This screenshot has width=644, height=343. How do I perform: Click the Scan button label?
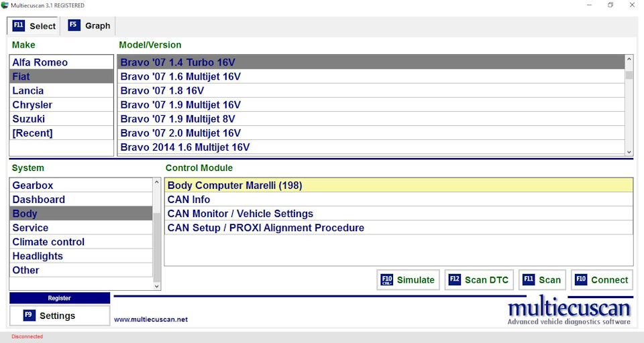[x=549, y=280]
